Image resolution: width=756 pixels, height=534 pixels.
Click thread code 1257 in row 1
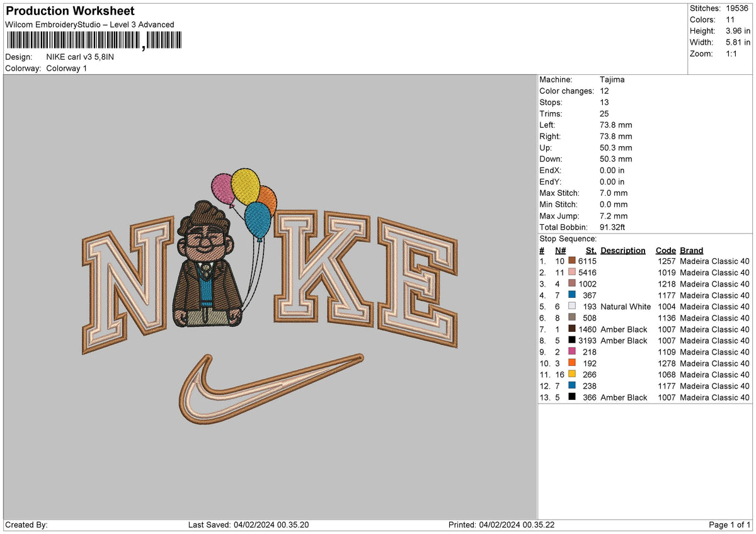[667, 261]
